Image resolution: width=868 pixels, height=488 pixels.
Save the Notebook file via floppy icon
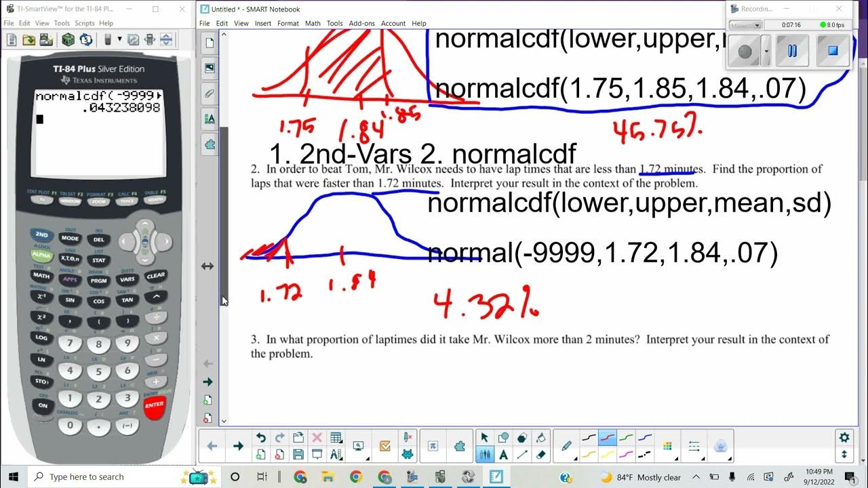[x=298, y=454]
